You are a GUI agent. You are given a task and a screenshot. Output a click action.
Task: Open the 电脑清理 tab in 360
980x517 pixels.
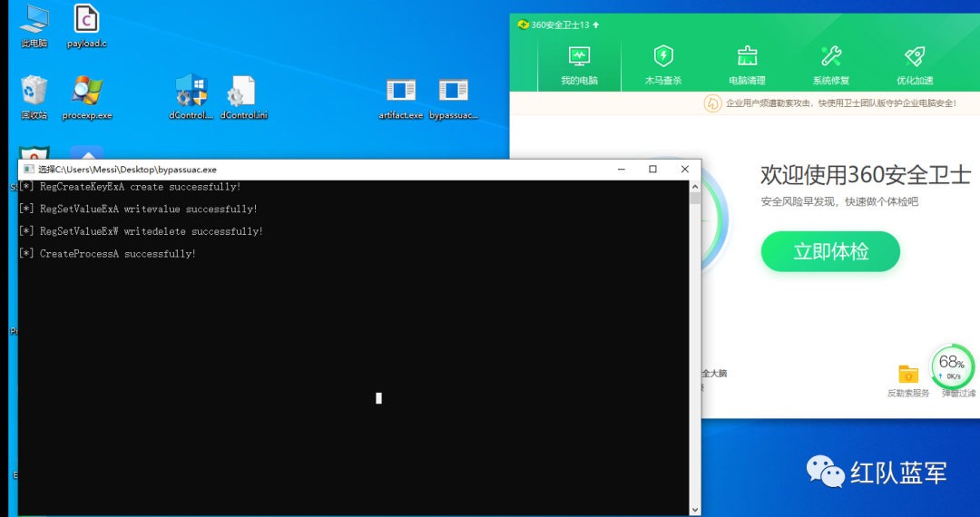pyautogui.click(x=747, y=65)
